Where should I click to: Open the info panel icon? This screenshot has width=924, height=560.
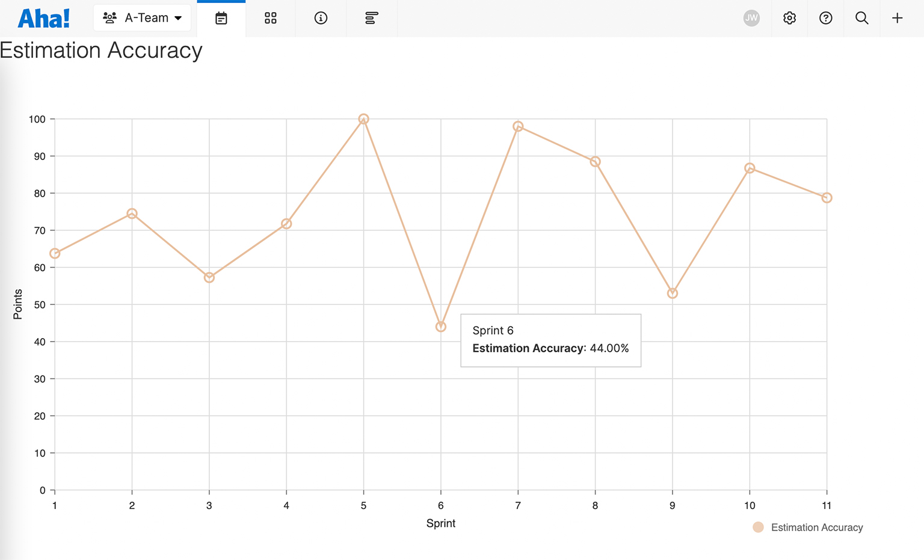[x=321, y=18]
